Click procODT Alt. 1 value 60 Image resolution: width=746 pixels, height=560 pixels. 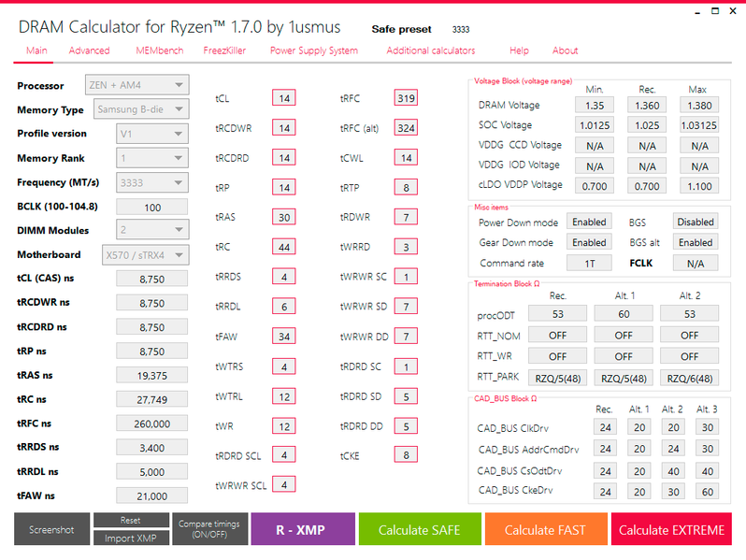click(x=624, y=314)
